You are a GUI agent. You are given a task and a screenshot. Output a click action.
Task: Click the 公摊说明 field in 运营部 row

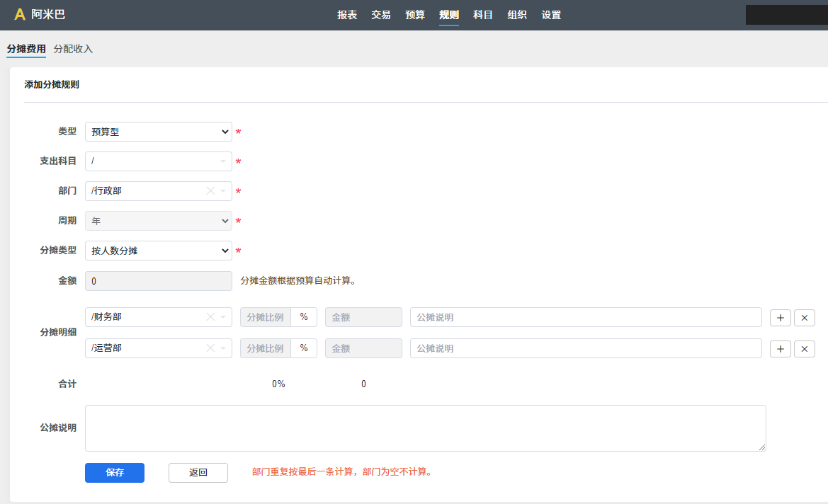coord(586,348)
